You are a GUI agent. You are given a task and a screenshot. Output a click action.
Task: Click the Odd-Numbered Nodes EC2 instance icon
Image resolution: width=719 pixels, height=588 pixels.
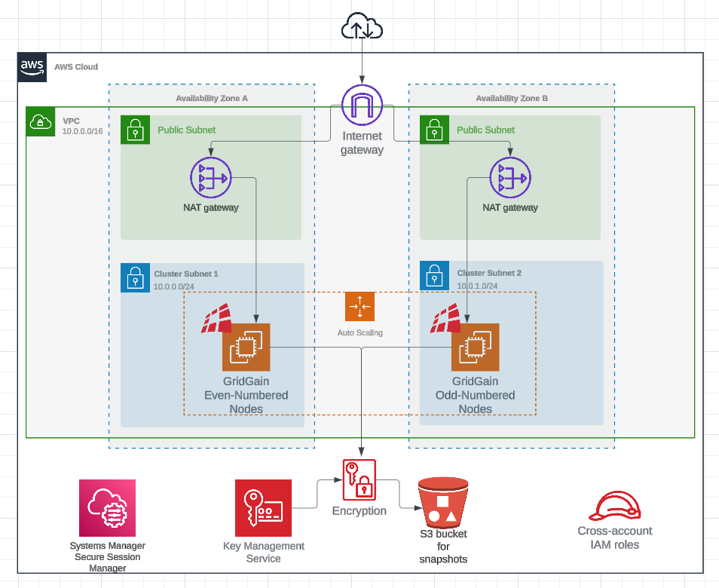coord(475,347)
